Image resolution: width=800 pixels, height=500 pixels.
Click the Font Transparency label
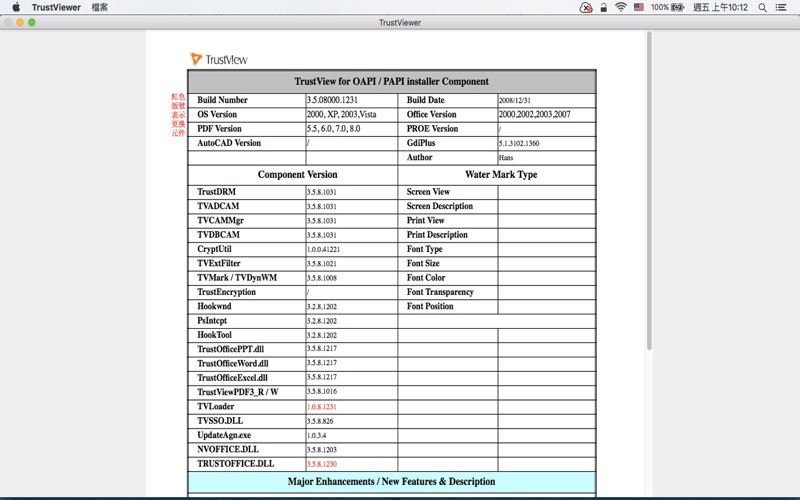(440, 292)
